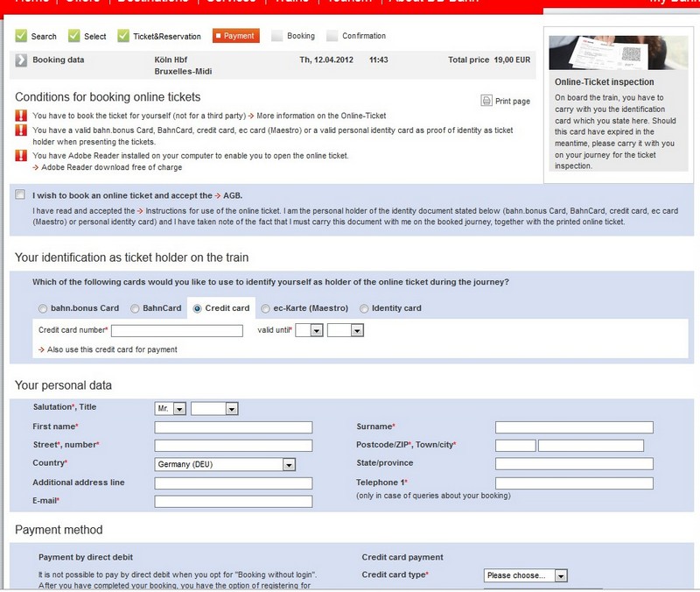Focus the E-mail field

tap(234, 502)
